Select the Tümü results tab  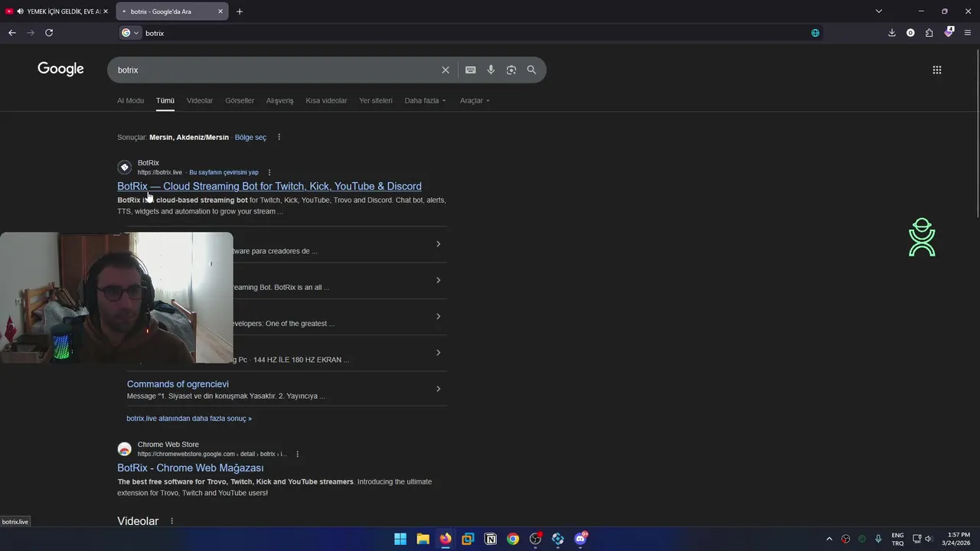coord(165,100)
